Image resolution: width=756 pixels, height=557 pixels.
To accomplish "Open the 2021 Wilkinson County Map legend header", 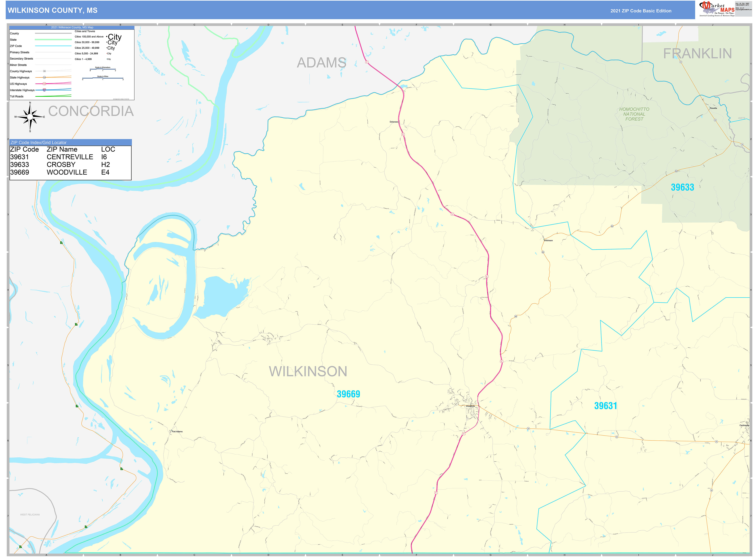I will click(72, 27).
